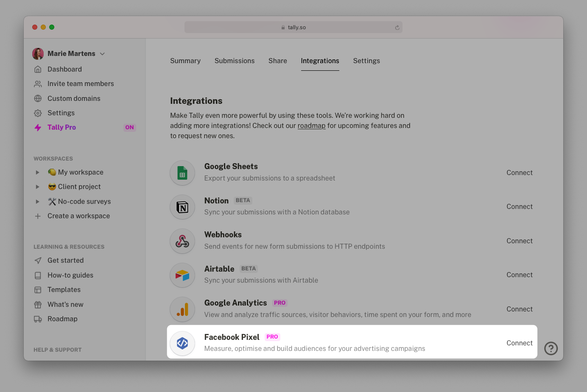Click the Invite team members people icon
Image resolution: width=587 pixels, height=392 pixels.
[38, 84]
